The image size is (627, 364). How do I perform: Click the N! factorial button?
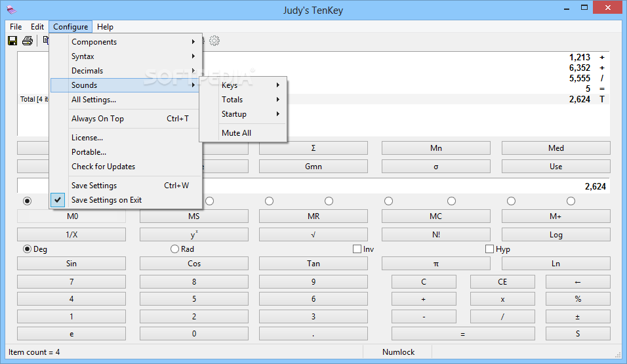coord(436,235)
